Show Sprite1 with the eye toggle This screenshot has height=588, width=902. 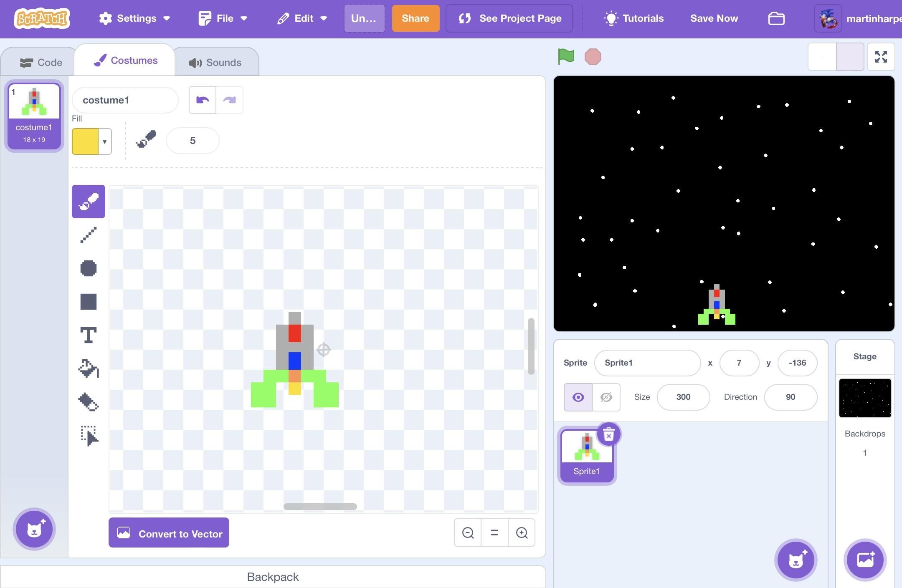point(578,397)
